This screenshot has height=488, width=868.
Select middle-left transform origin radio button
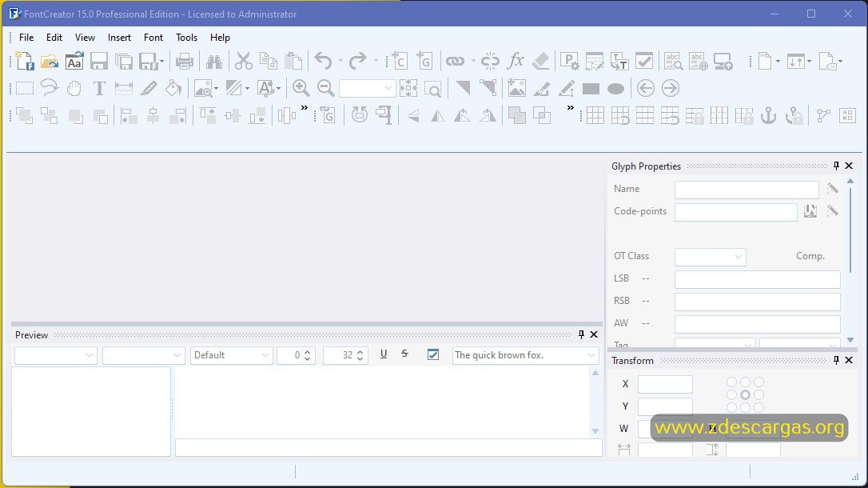tap(731, 395)
